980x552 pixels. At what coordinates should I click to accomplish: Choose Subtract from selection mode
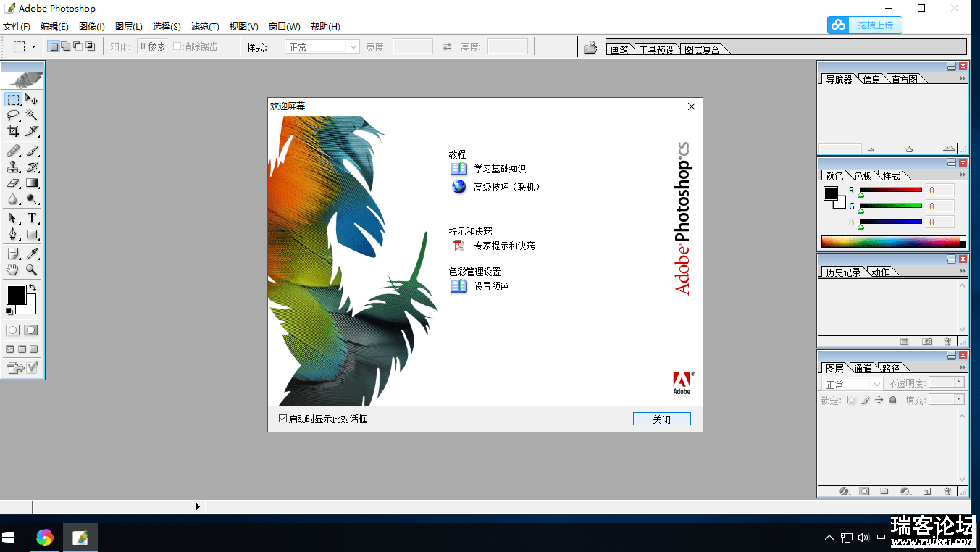[78, 47]
